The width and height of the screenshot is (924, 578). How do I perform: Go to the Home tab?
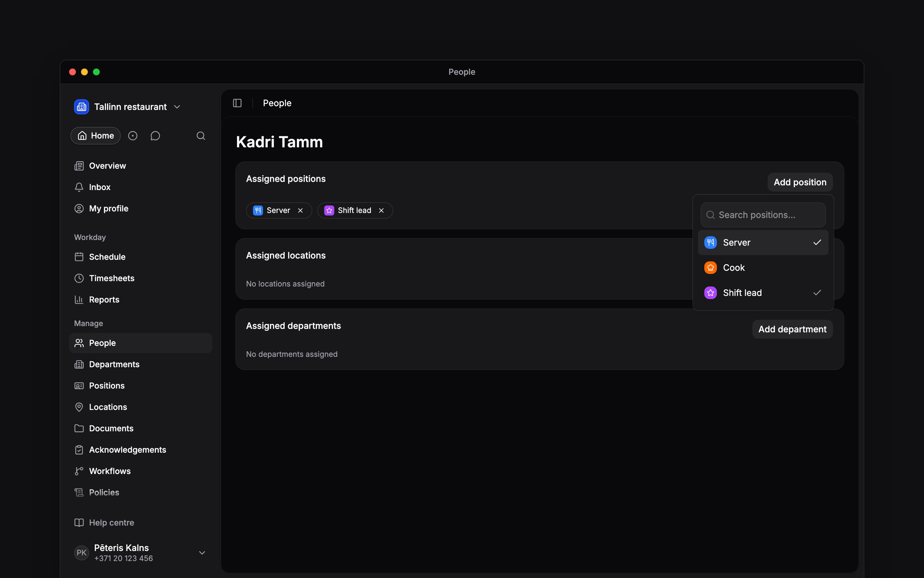point(95,136)
